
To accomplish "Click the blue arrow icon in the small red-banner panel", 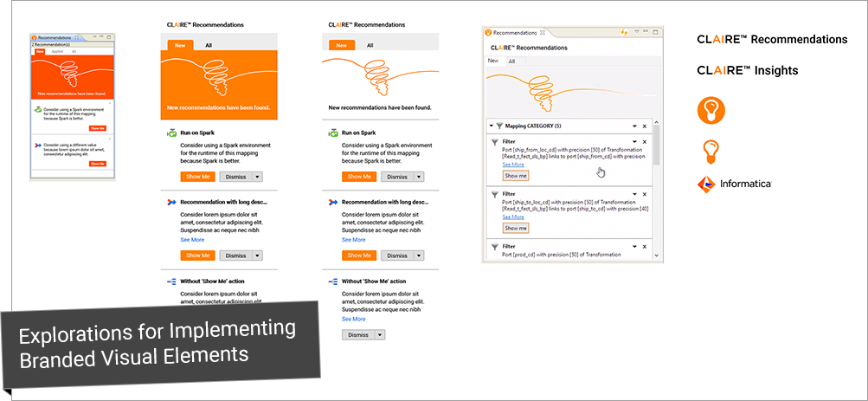I will pos(37,146).
